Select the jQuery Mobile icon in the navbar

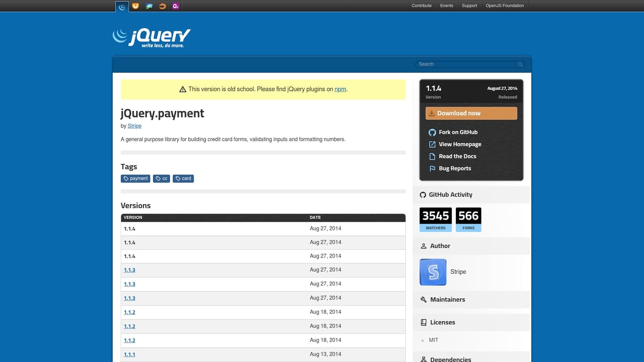[148, 6]
